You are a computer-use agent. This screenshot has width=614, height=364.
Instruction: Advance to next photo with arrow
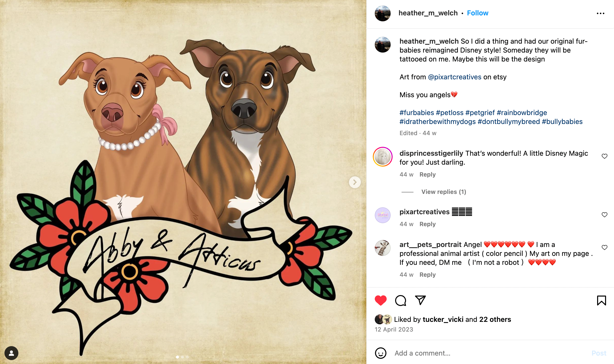tap(355, 182)
